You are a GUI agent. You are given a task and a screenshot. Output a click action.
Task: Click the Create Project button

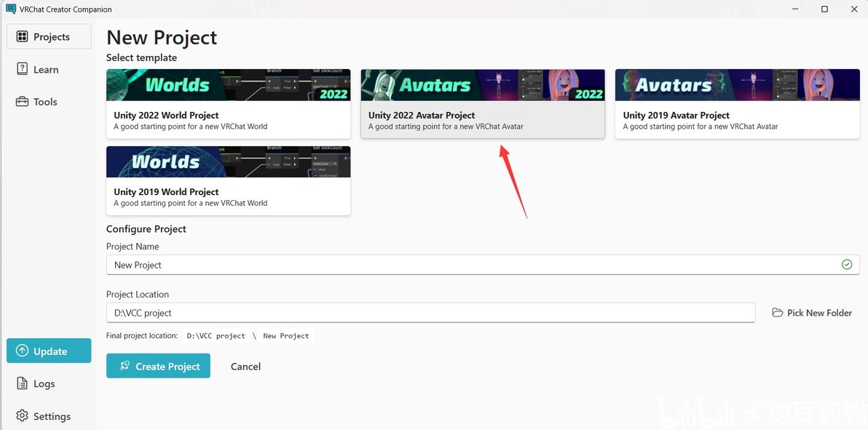tap(158, 366)
